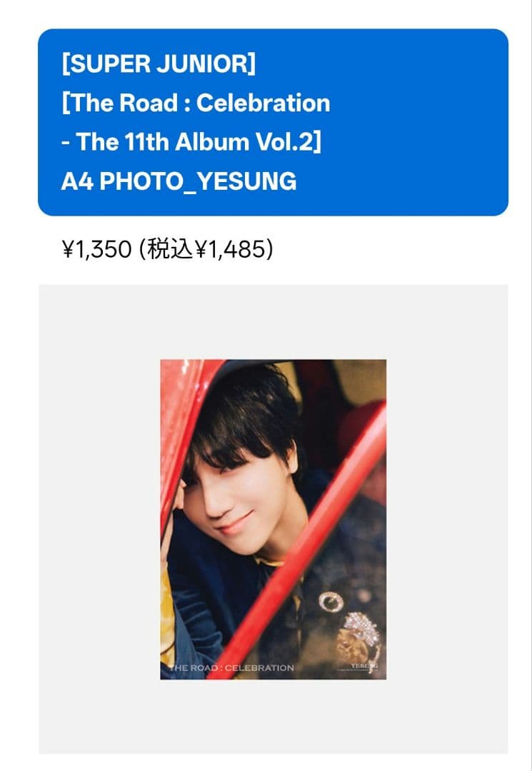Click the blue product title banner
This screenshot has width=532, height=771.
pyautogui.click(x=273, y=122)
